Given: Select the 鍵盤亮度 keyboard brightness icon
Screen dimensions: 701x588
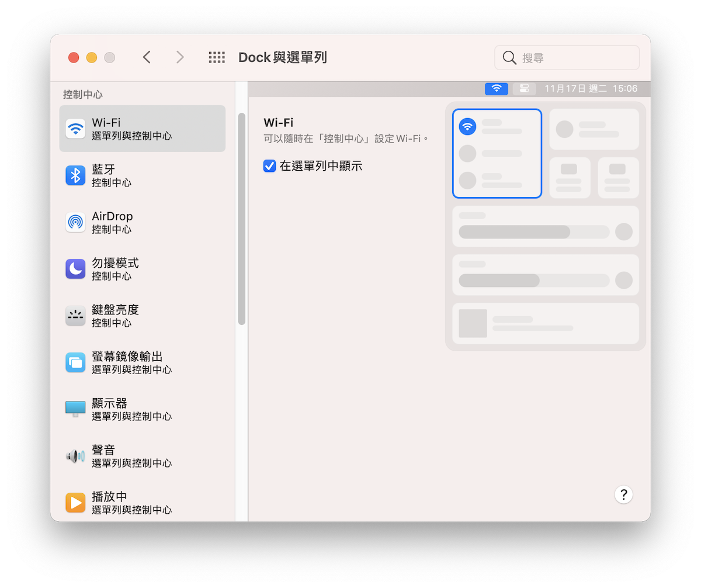Looking at the screenshot, I should [x=75, y=316].
